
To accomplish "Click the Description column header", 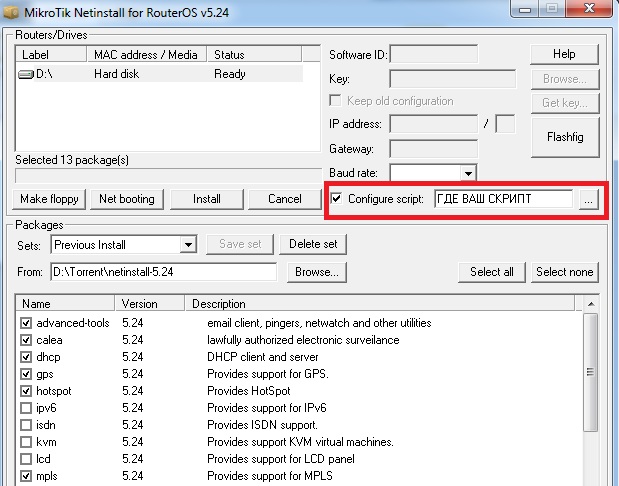I will pyautogui.click(x=380, y=304).
